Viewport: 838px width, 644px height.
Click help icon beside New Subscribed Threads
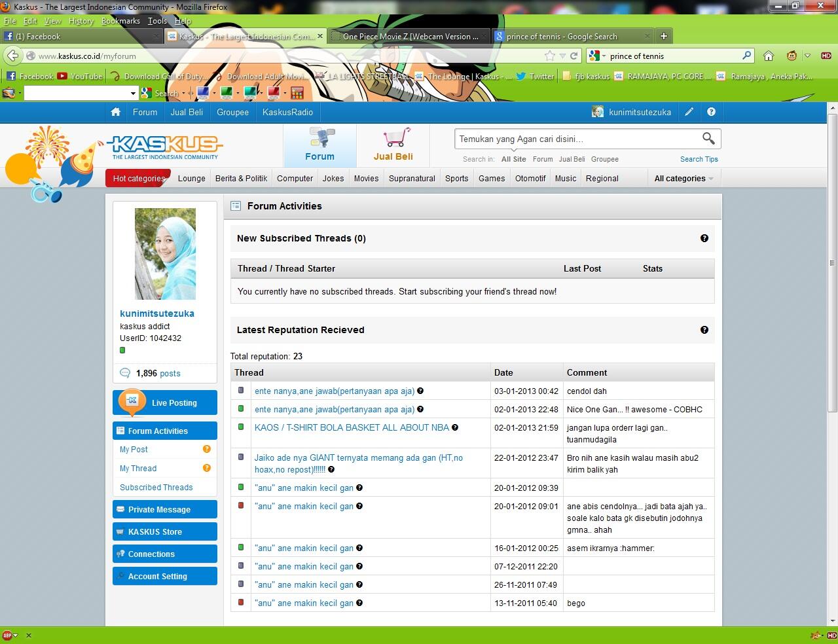pyautogui.click(x=704, y=238)
